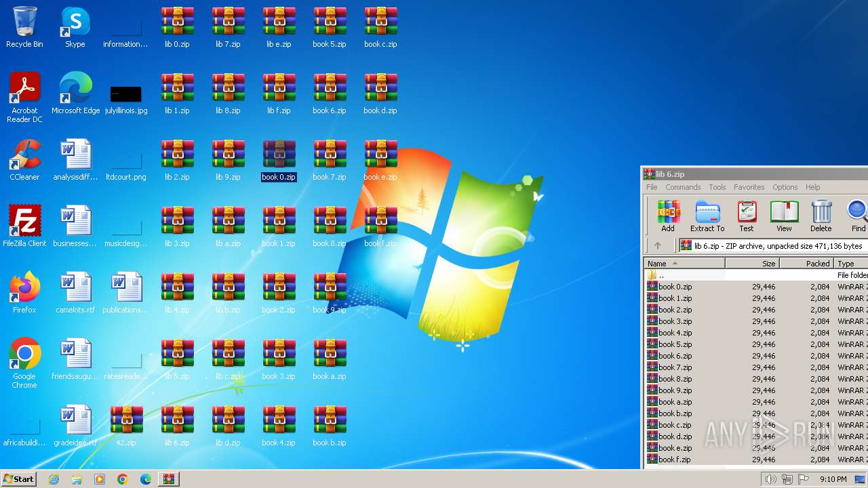The width and height of the screenshot is (868, 488).
Task: Select the FileZilla Client desktop icon
Action: tap(24, 226)
